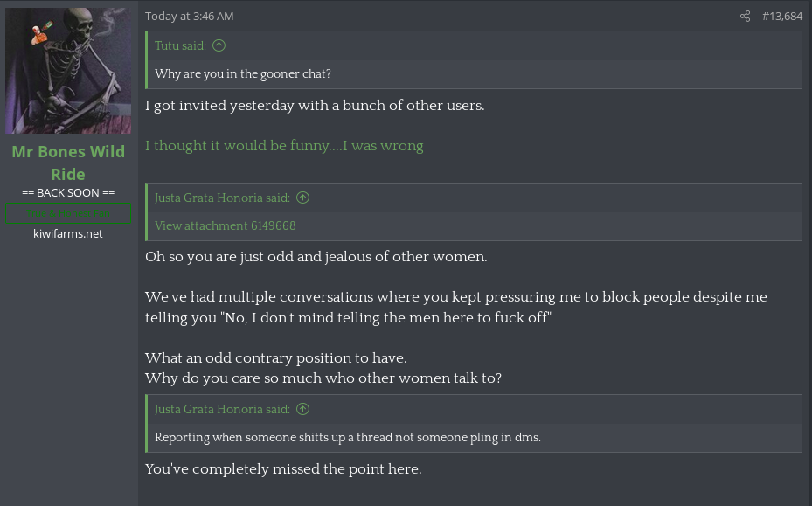Click the 'True & Honest Fan' badge
The width and height of the screenshot is (812, 506).
coord(68,212)
